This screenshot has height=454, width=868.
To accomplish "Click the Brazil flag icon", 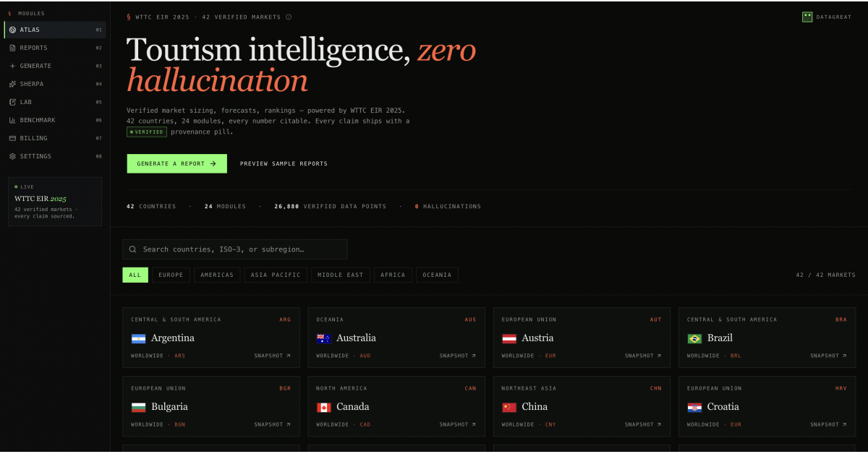I will point(694,338).
